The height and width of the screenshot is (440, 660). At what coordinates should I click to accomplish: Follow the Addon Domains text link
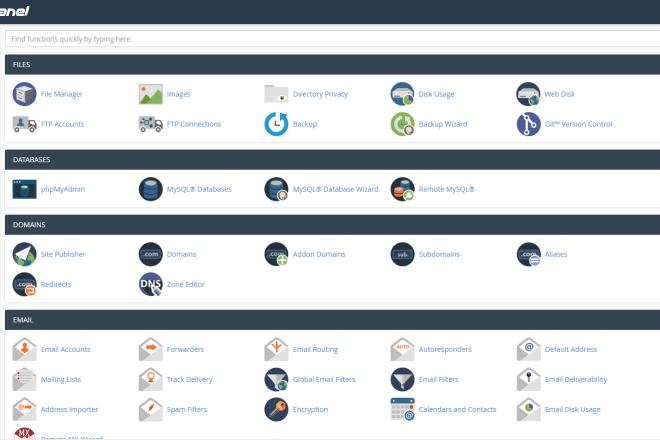coord(319,254)
